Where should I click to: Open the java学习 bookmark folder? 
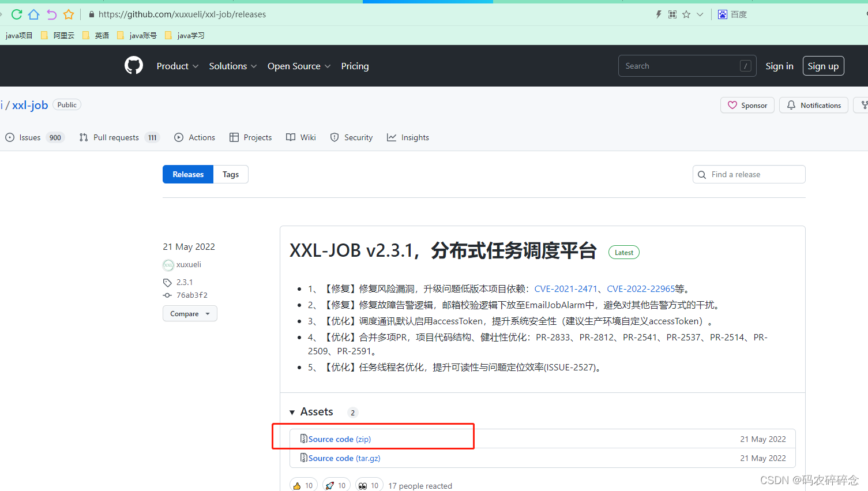point(185,35)
